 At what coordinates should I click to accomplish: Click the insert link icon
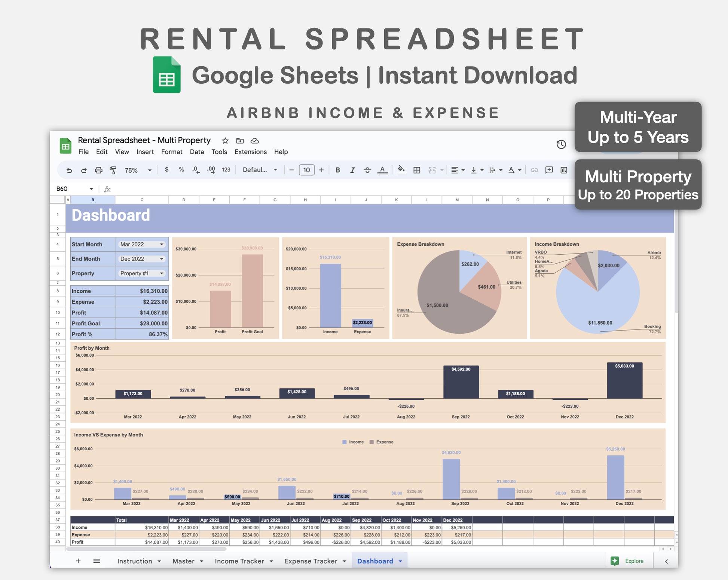pyautogui.click(x=534, y=170)
